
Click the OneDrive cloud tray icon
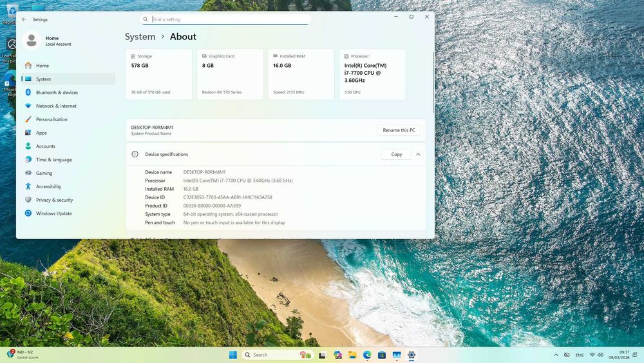567,355
